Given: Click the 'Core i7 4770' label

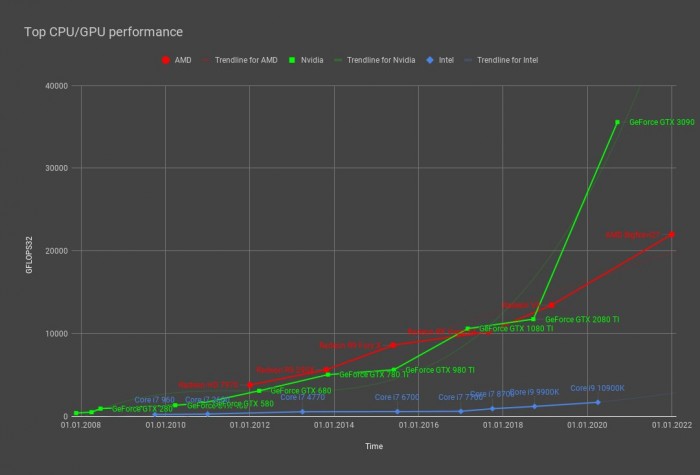Looking at the screenshot, I should tap(302, 397).
